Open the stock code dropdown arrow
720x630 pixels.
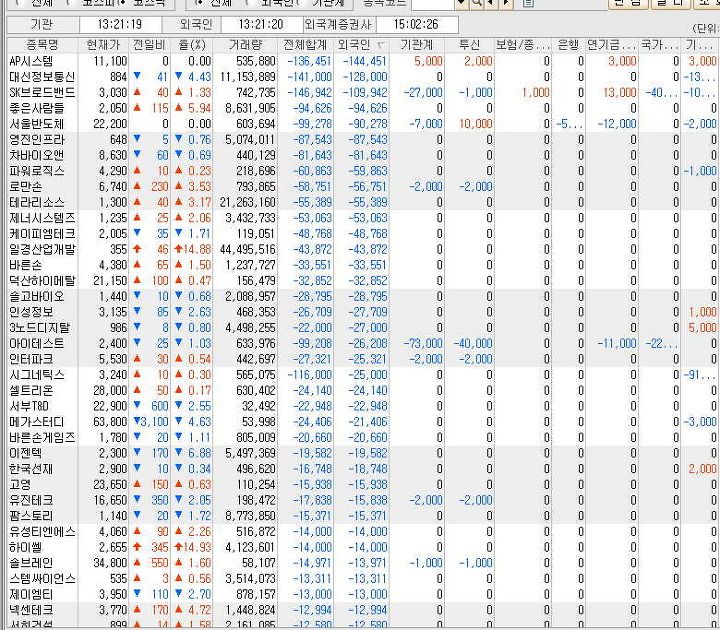(461, 3)
